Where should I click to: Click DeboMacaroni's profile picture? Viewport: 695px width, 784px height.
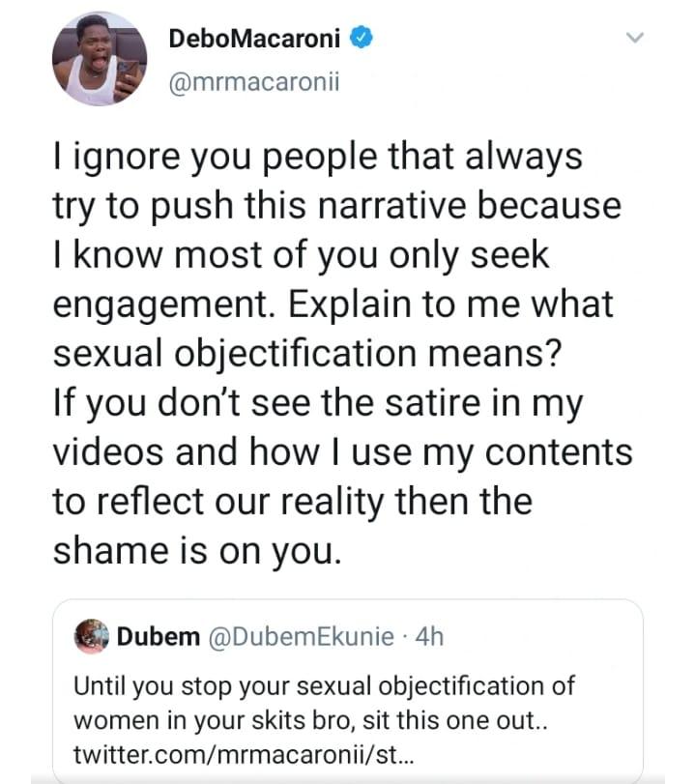(x=99, y=58)
